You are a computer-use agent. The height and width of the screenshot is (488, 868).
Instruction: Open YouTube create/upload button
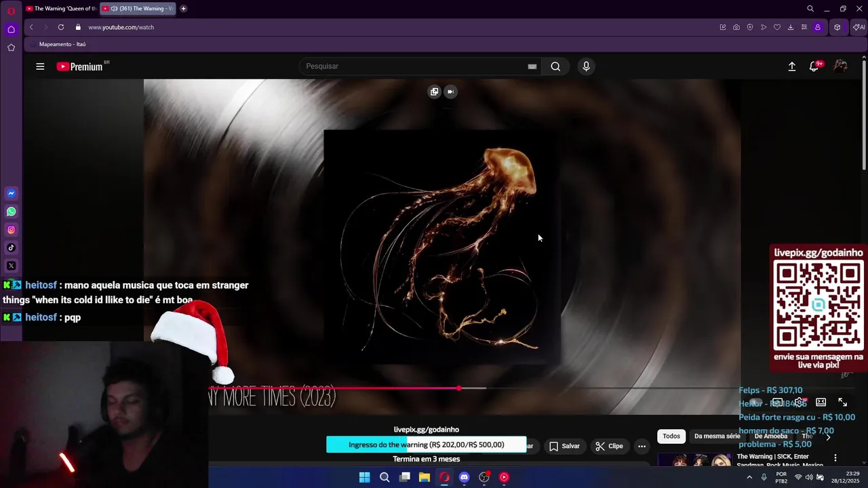pos(792,66)
